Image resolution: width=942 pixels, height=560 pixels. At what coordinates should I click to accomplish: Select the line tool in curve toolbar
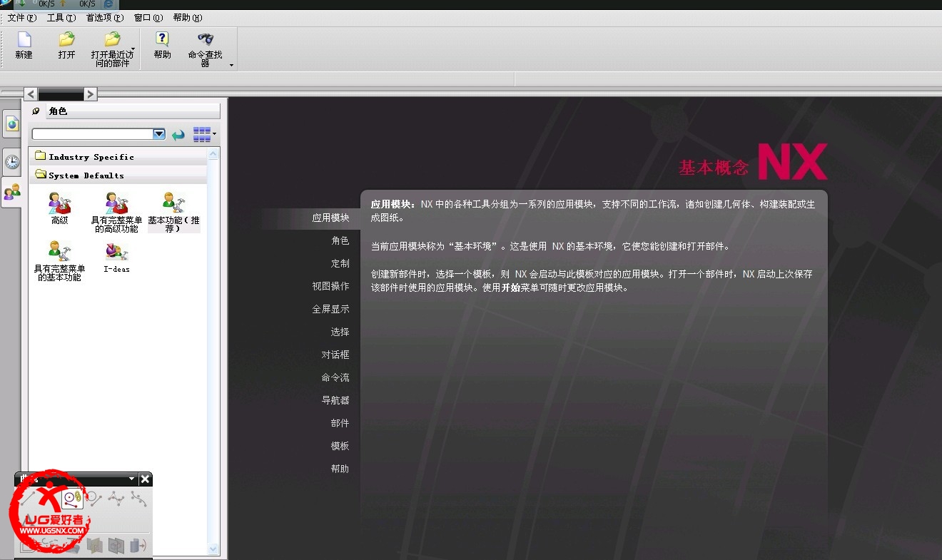tap(29, 499)
